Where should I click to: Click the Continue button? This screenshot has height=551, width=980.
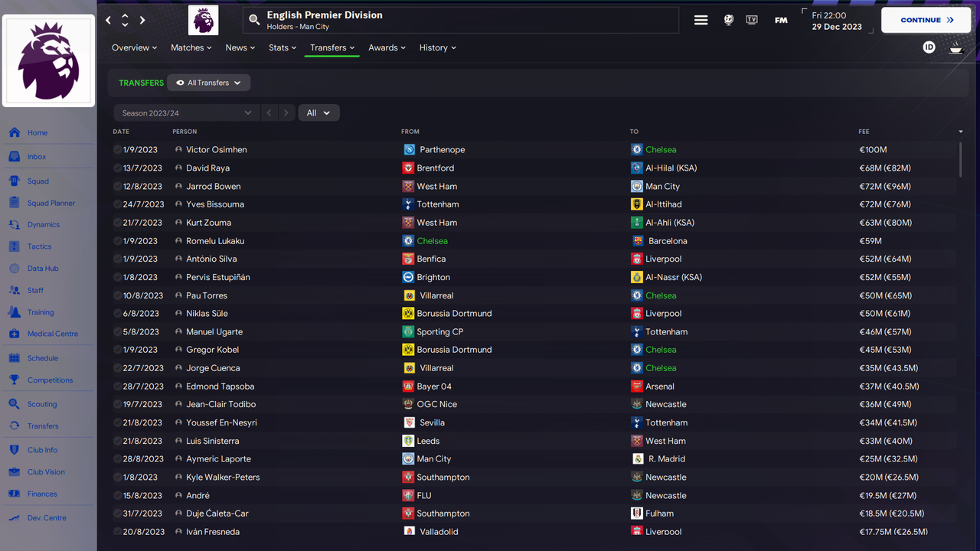coord(926,21)
